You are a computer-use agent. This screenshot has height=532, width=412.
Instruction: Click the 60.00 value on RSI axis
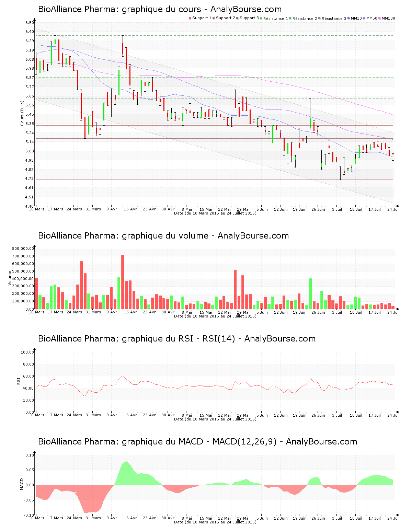(x=28, y=376)
